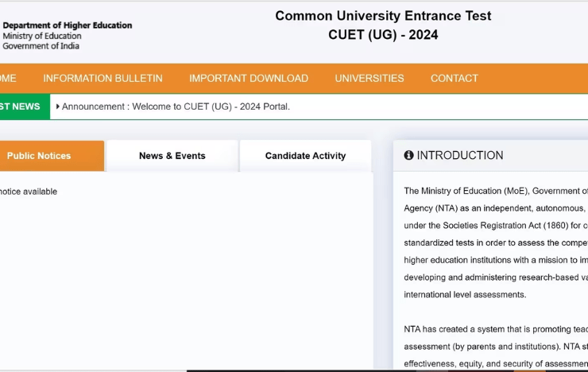
Task: Click the 'notice available' message text
Action: [29, 192]
